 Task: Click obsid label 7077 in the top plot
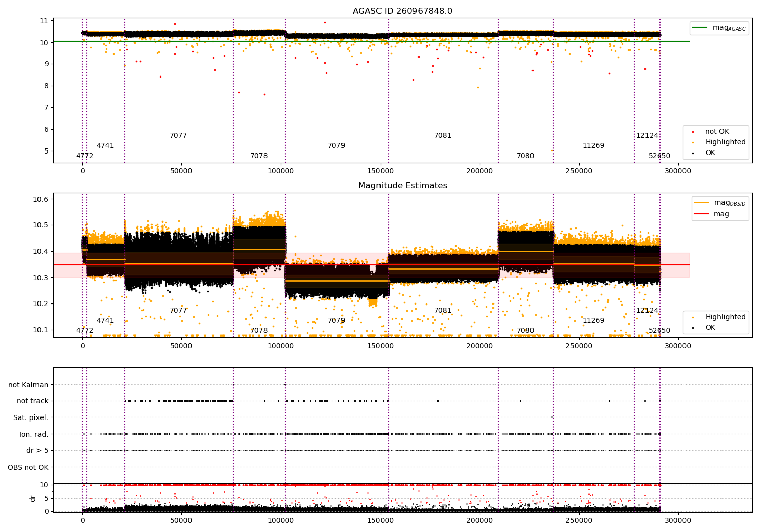[x=178, y=136]
